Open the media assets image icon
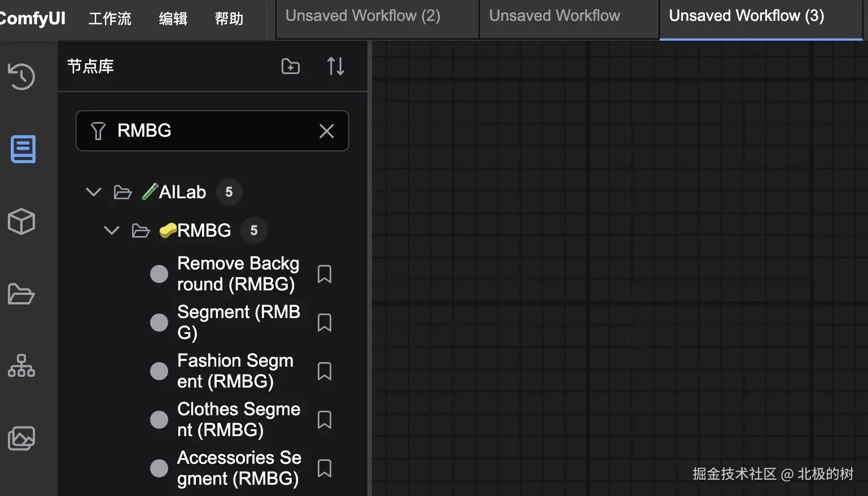This screenshot has width=868, height=496. (x=21, y=438)
